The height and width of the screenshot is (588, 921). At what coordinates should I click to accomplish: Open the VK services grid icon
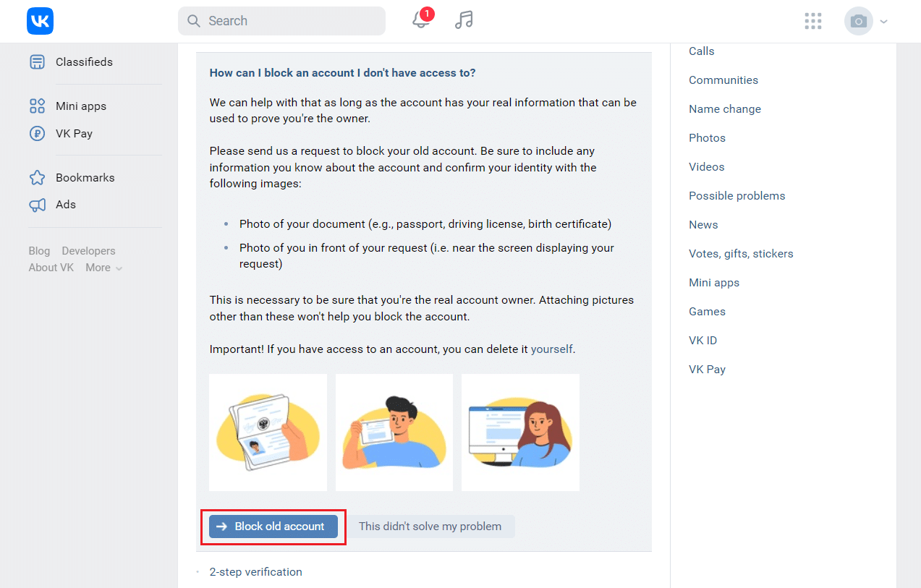[x=813, y=21]
